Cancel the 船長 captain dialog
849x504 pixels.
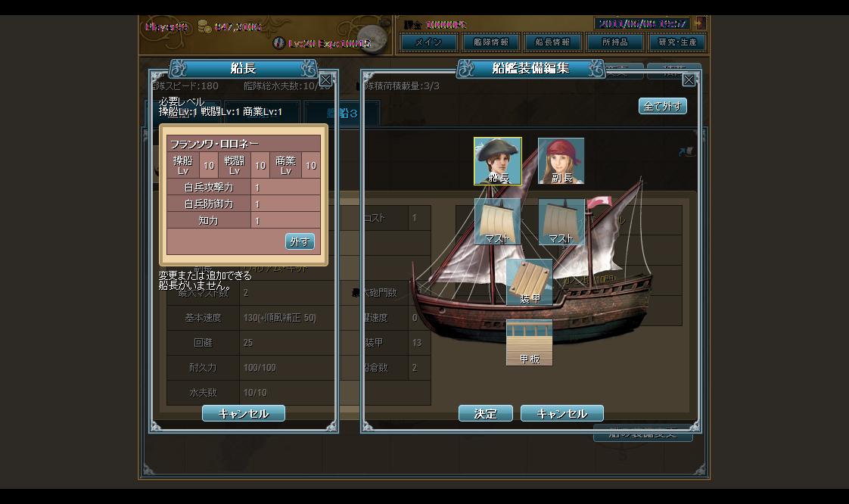pos(244,413)
